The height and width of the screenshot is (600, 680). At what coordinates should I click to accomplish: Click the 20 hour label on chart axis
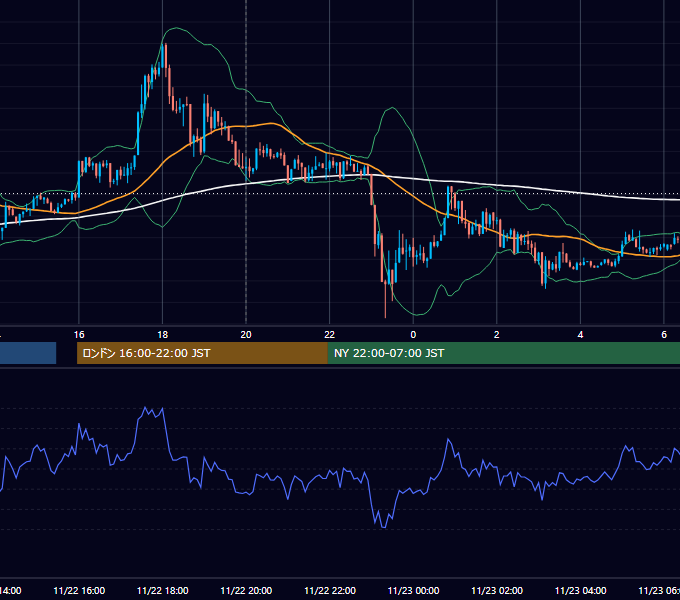tap(246, 335)
